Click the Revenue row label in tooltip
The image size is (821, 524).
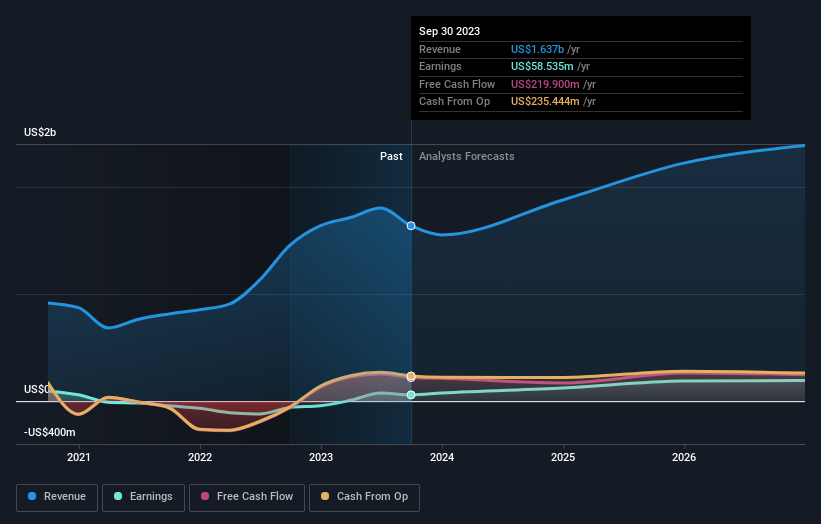coord(440,49)
